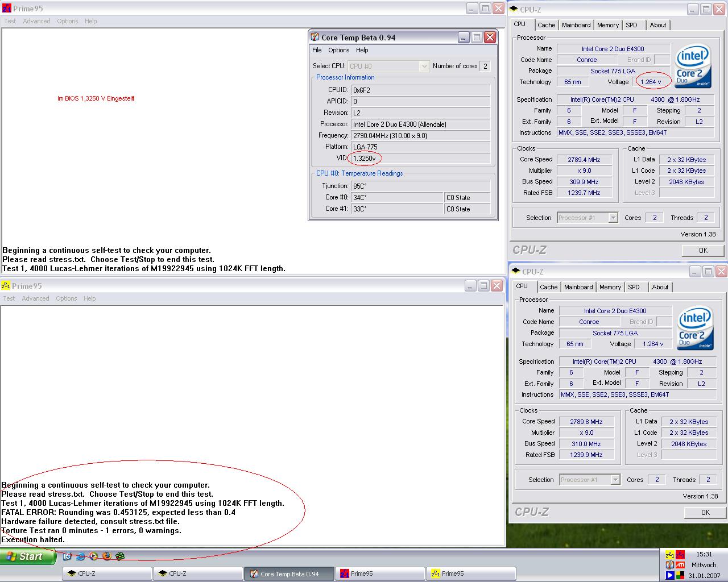
Task: Click lower CPU-Z title bar chip icon
Action: 516,271
